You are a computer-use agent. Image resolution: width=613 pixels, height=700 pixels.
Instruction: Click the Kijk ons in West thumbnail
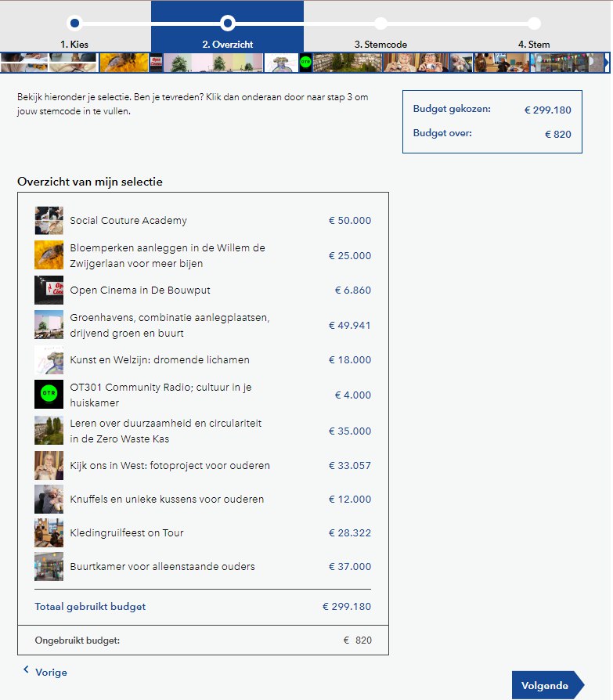coord(49,465)
